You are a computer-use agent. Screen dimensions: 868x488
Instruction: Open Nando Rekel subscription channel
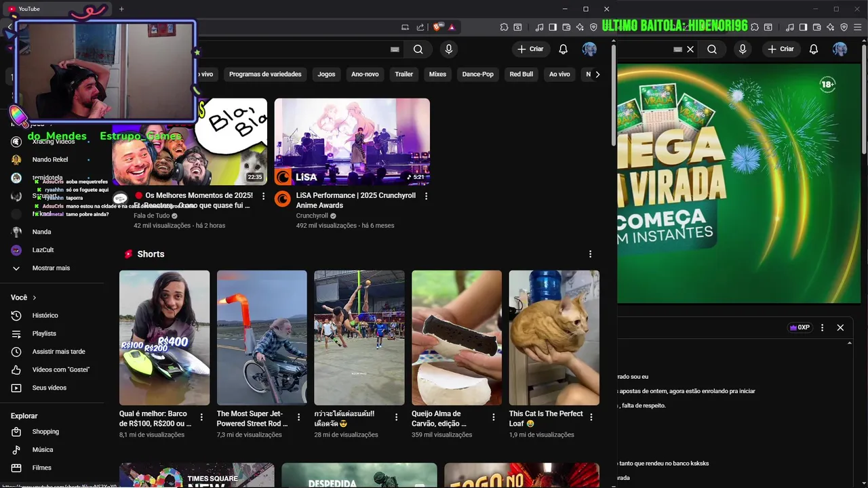50,159
